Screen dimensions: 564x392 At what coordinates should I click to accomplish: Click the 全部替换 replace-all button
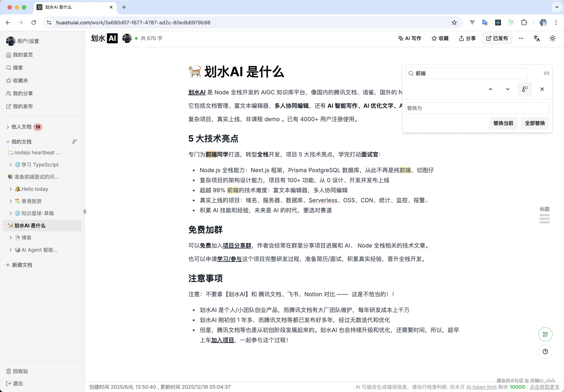pos(535,123)
